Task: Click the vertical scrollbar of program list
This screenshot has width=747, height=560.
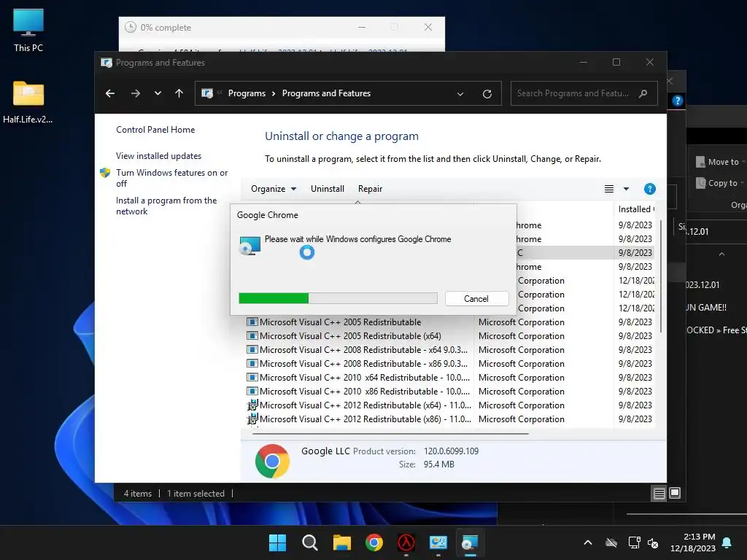Action: 660,276
